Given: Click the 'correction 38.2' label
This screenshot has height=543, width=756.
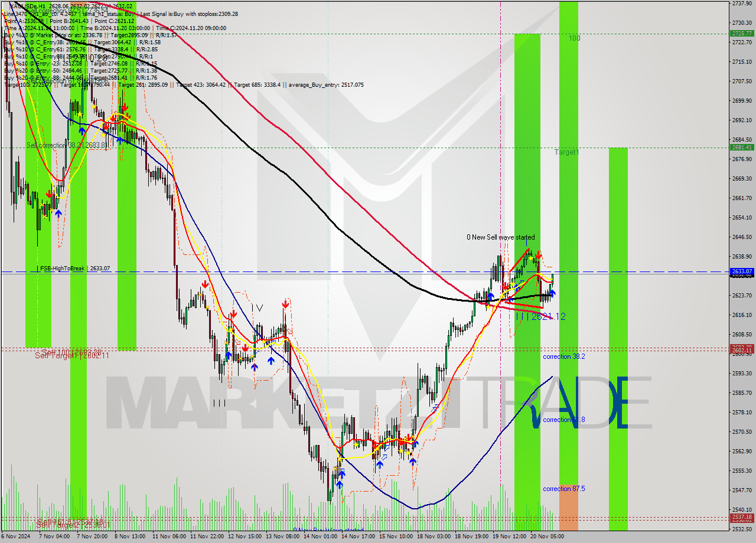Looking at the screenshot, I should pyautogui.click(x=564, y=356).
